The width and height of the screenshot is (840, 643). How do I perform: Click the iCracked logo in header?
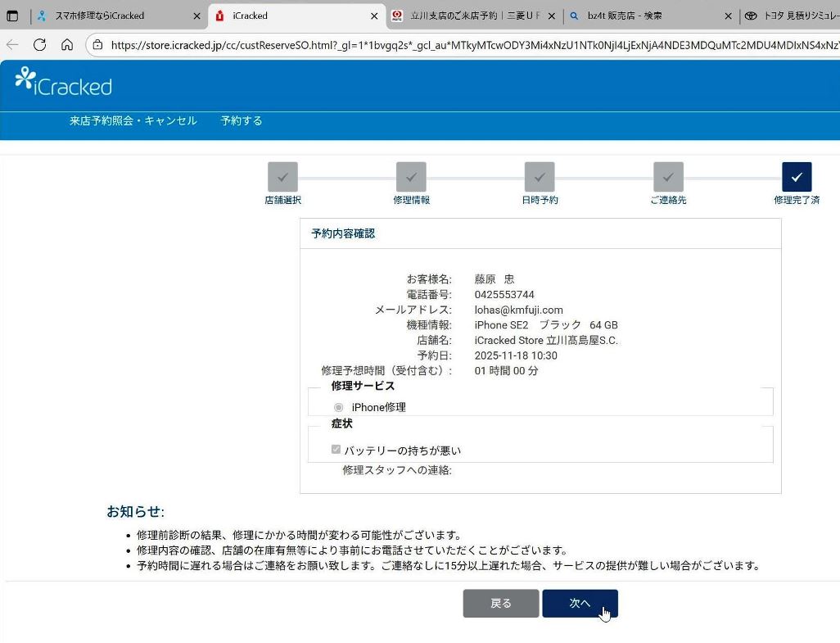[63, 83]
